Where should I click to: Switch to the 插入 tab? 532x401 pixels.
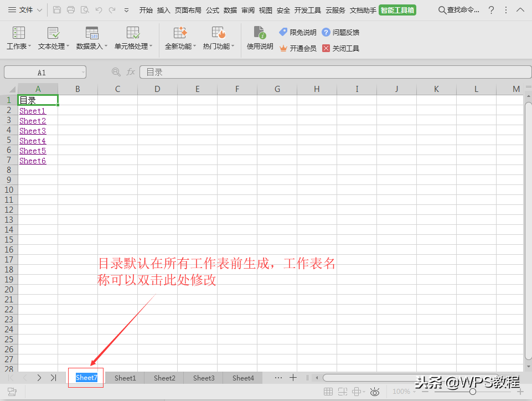(163, 10)
